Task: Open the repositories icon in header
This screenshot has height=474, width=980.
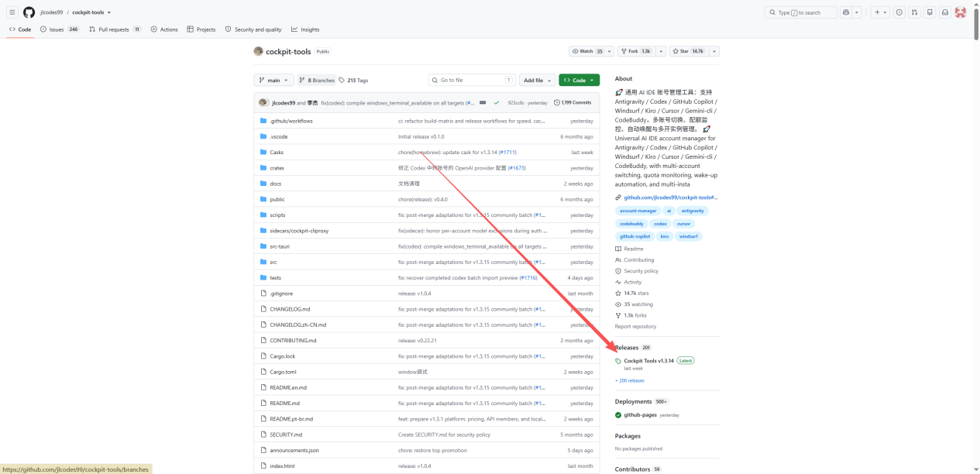Action: (x=930, y=12)
